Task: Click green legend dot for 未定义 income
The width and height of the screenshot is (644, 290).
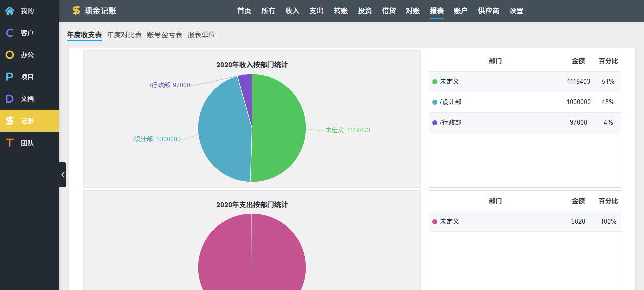Action: (435, 82)
